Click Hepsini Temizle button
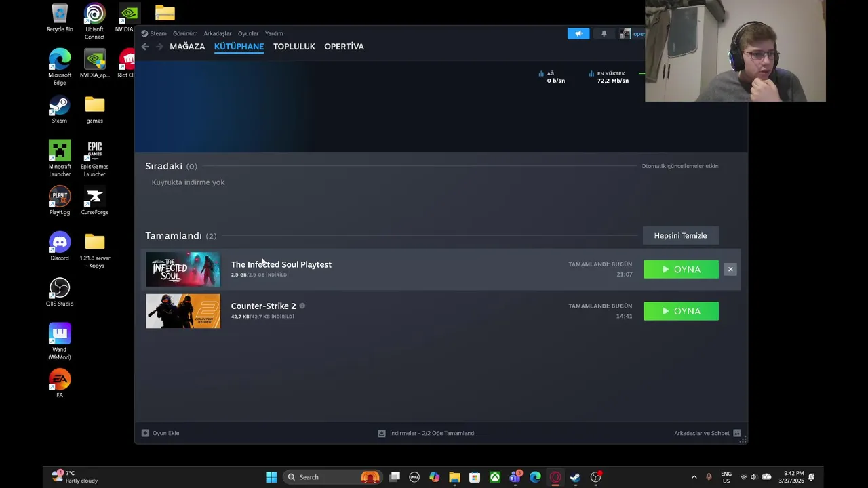Viewport: 868px width, 488px height. [680, 236]
